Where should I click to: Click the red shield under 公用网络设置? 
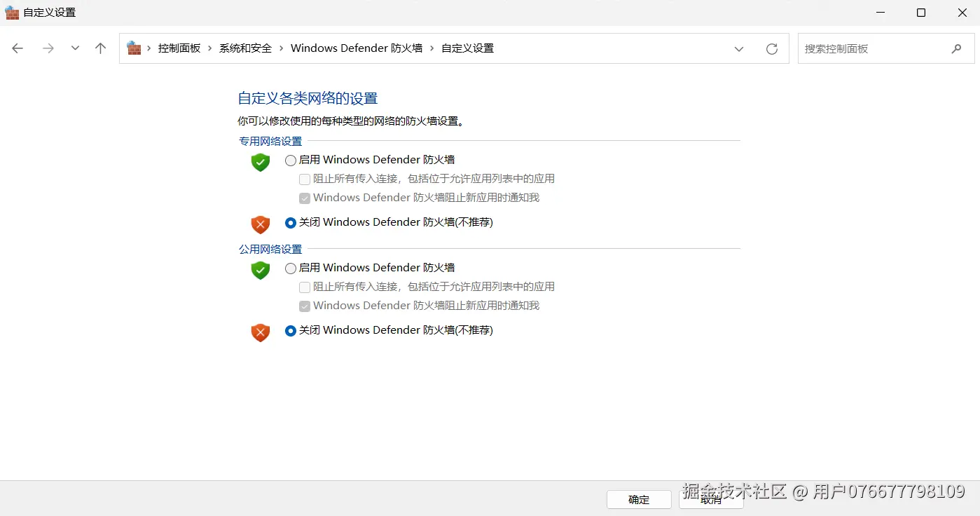coord(261,332)
